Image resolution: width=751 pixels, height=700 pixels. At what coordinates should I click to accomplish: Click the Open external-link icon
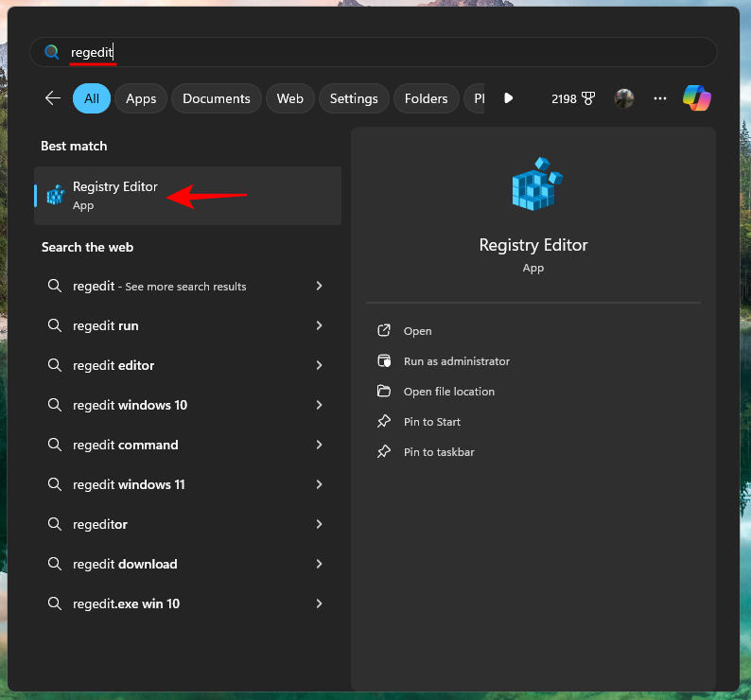384,330
